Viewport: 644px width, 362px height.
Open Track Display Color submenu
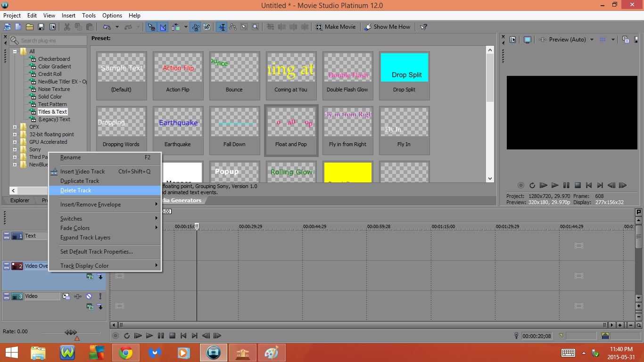point(105,266)
